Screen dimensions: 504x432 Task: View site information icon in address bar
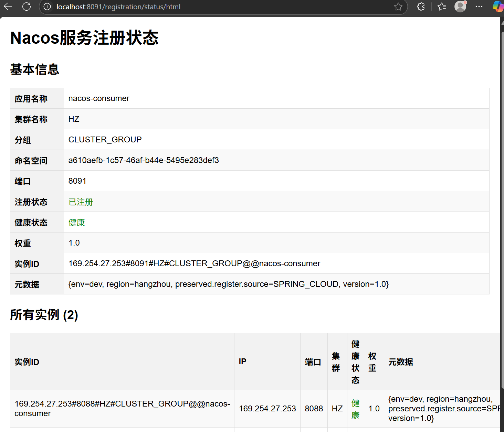click(47, 7)
